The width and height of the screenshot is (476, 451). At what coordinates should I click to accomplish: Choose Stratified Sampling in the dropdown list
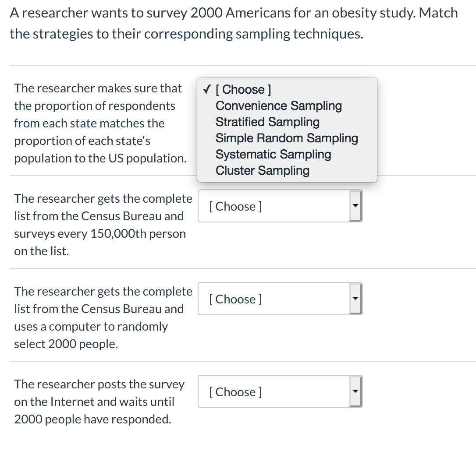(x=267, y=122)
